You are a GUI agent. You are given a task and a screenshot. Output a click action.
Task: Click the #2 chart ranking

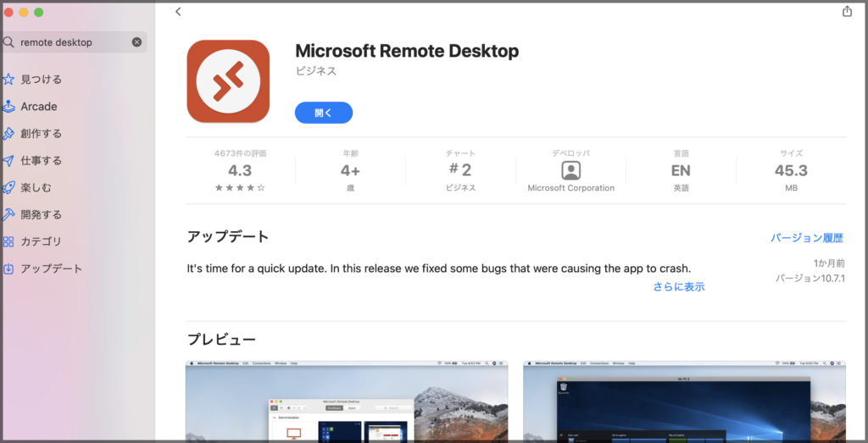460,169
